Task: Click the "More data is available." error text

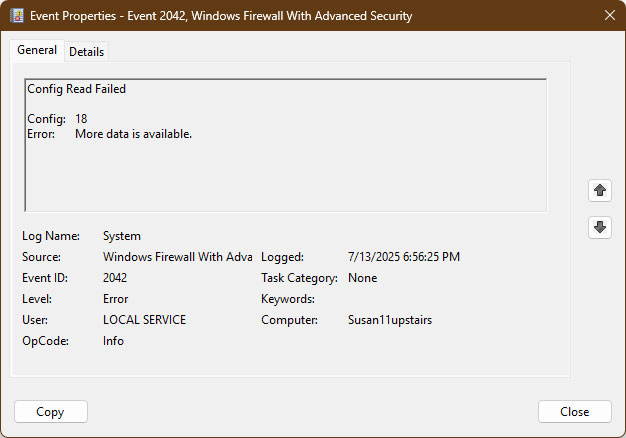Action: [133, 134]
